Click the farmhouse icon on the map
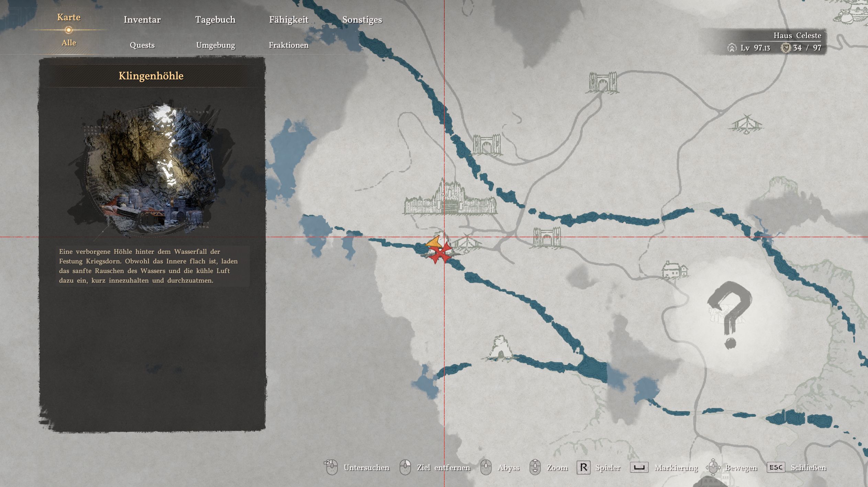The image size is (868, 487). [675, 270]
